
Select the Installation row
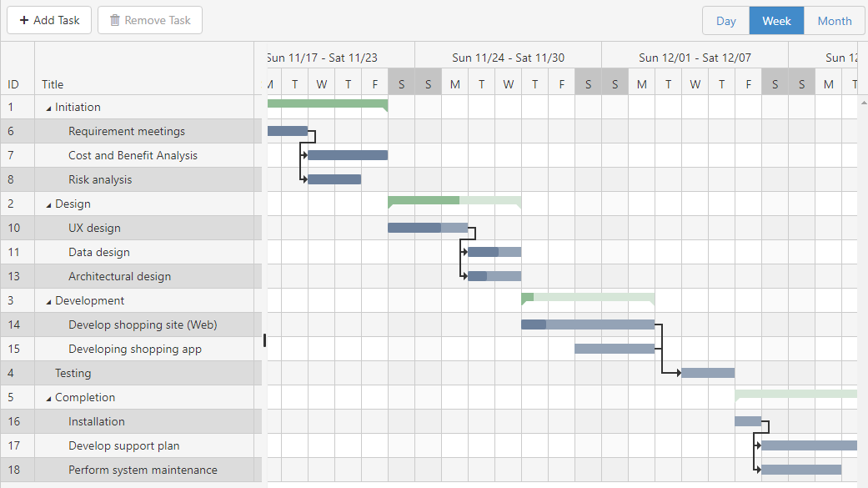[131, 421]
